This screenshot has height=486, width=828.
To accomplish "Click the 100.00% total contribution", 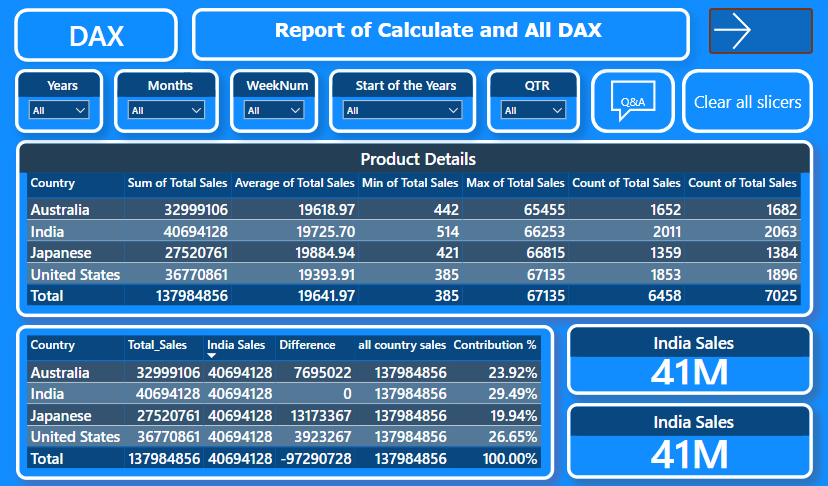I will [510, 459].
